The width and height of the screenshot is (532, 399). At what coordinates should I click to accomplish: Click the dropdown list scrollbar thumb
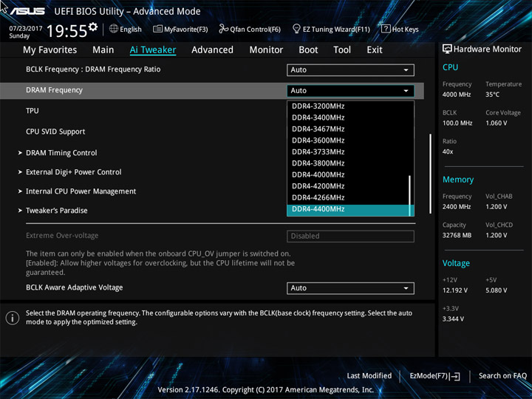click(x=410, y=196)
